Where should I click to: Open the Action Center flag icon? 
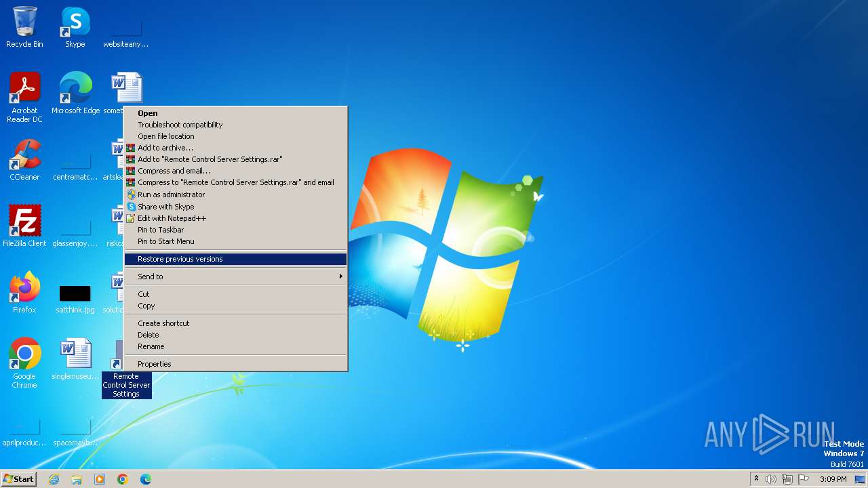click(804, 479)
